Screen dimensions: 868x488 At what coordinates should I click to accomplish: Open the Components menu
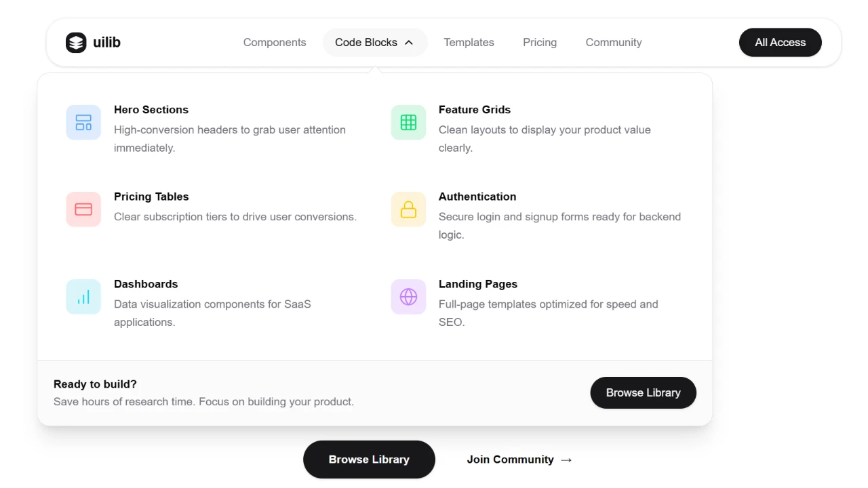(x=275, y=42)
